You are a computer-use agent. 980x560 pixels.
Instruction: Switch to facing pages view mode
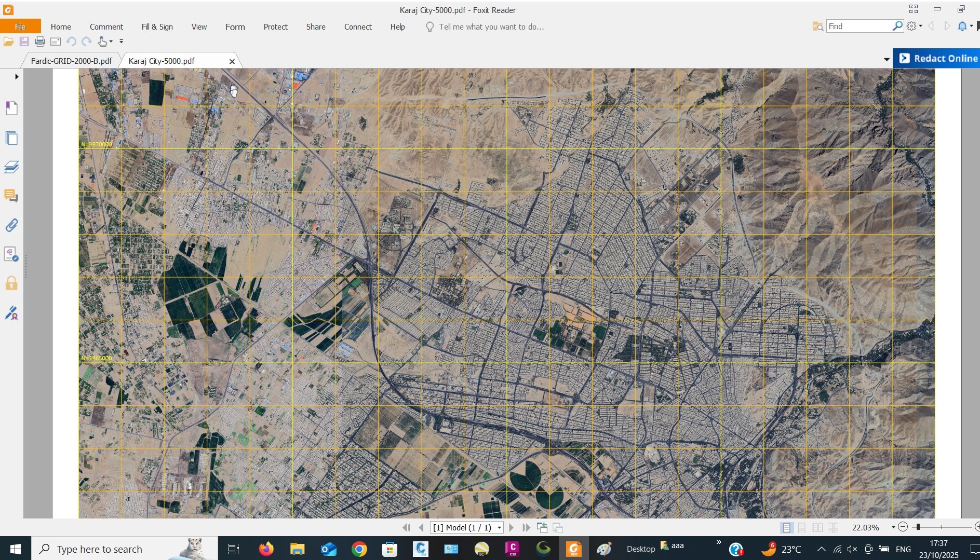[x=817, y=528]
